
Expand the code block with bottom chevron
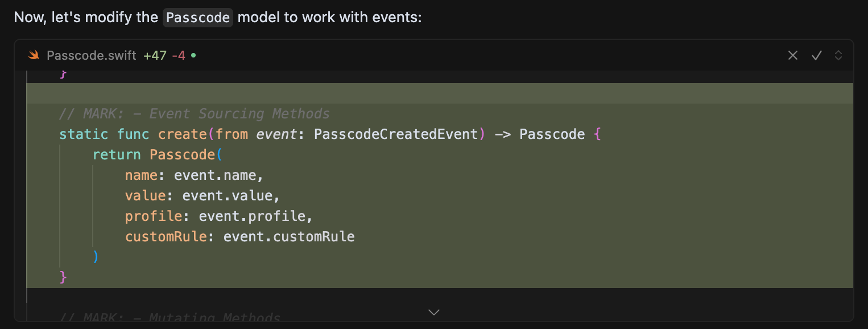[434, 312]
